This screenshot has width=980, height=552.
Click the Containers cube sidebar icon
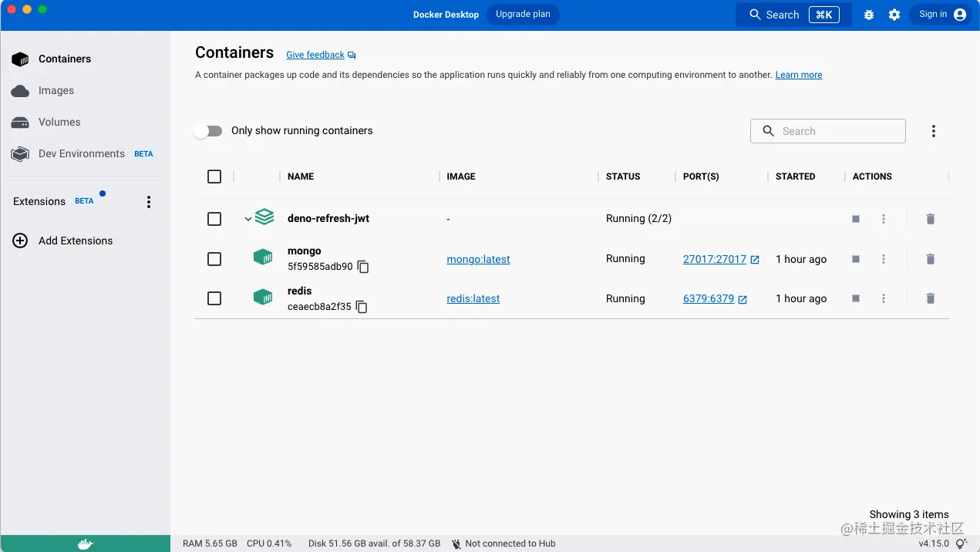(20, 59)
